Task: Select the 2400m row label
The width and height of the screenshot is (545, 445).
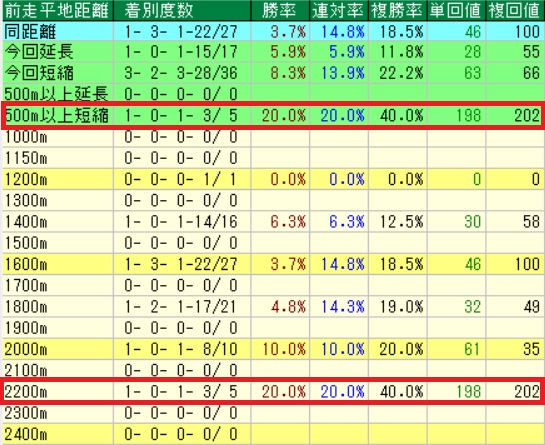Action: pos(26,434)
